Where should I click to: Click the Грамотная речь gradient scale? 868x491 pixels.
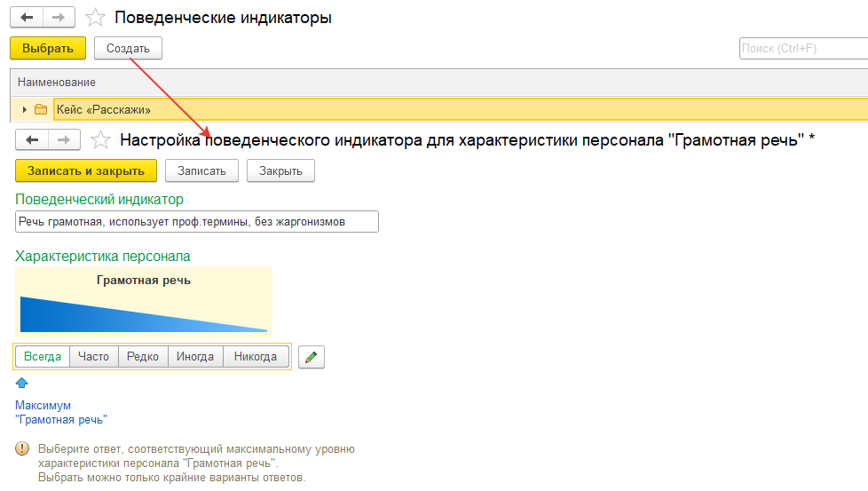144,314
